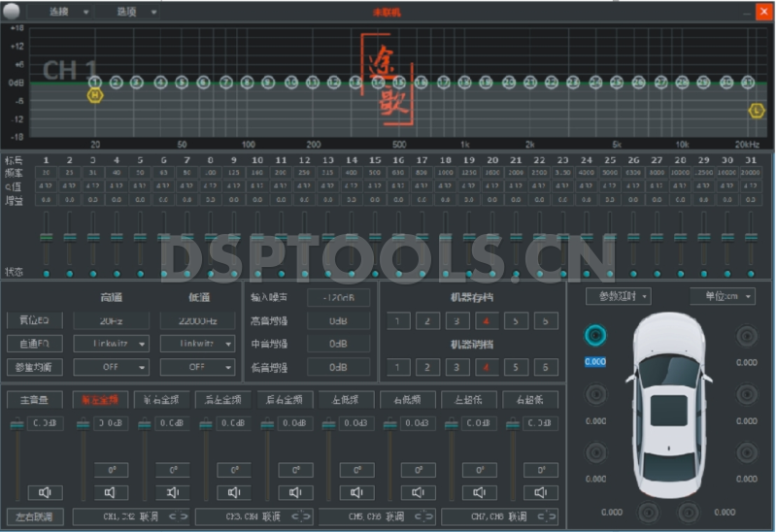This screenshot has height=532, width=777.
Task: Mute the 后右全频 channel speaker icon
Action: [x=295, y=492]
